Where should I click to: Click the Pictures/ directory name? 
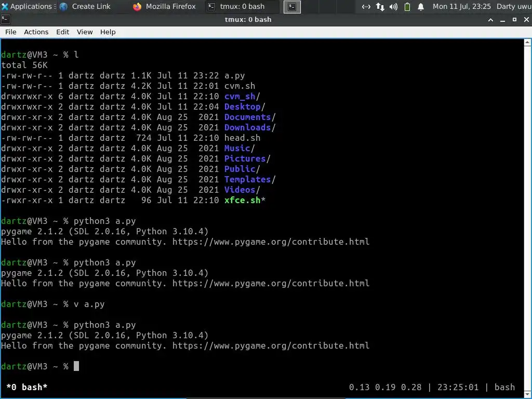247,159
